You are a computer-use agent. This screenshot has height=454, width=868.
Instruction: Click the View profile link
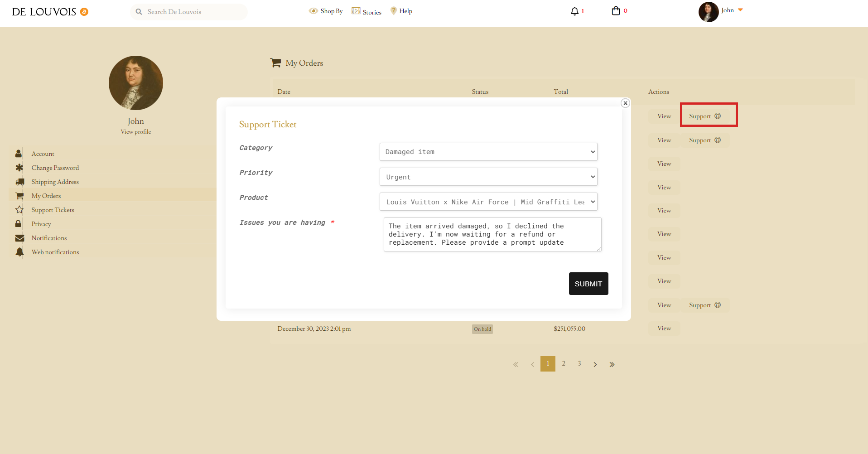135,132
